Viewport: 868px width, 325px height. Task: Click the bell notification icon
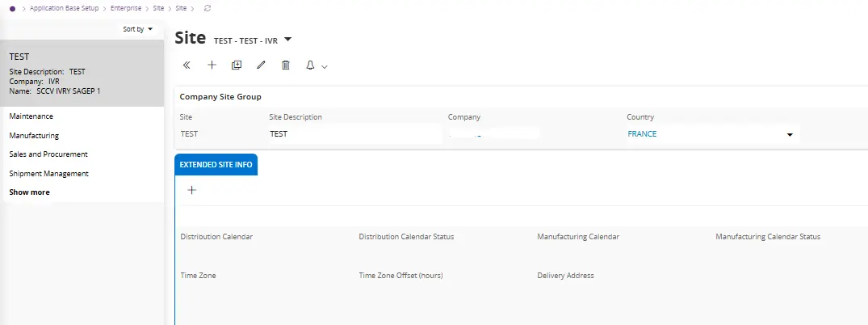[x=310, y=65]
